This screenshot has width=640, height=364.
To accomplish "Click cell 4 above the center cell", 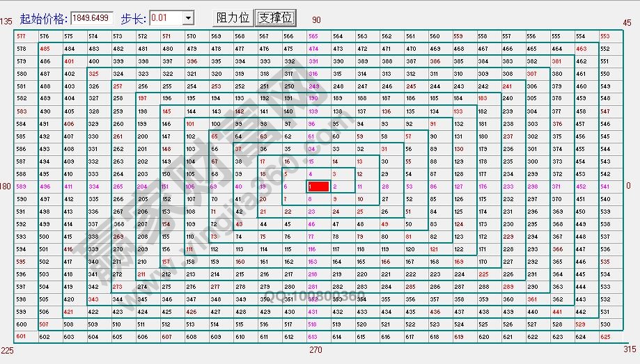I will pyautogui.click(x=311, y=174).
